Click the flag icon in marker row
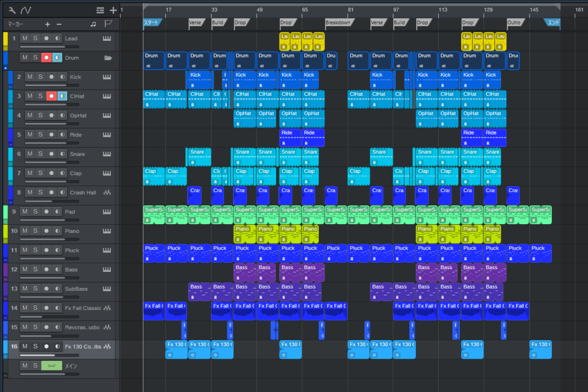 pyautogui.click(x=107, y=24)
